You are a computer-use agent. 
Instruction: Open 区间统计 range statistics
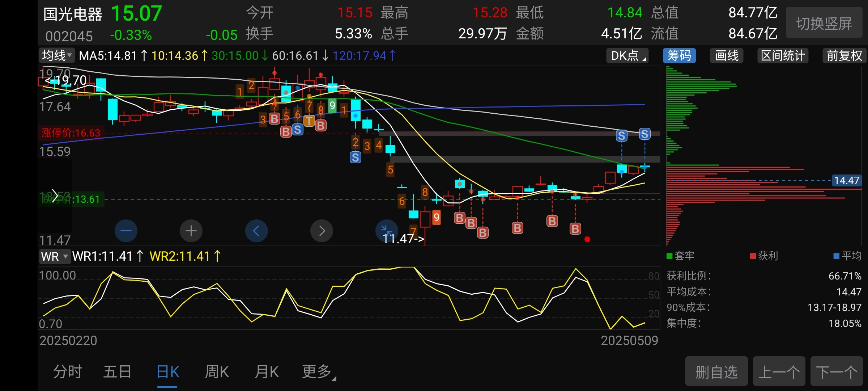783,55
